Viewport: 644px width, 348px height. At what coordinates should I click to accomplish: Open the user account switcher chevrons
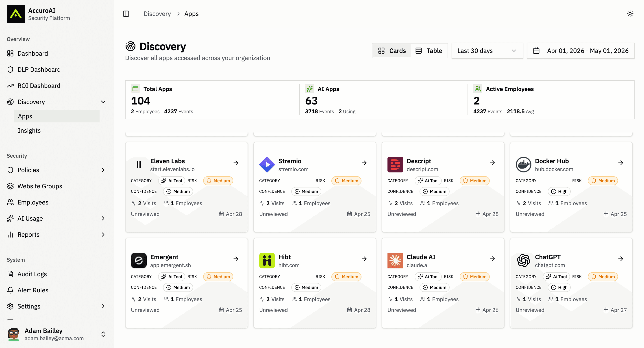pos(103,334)
